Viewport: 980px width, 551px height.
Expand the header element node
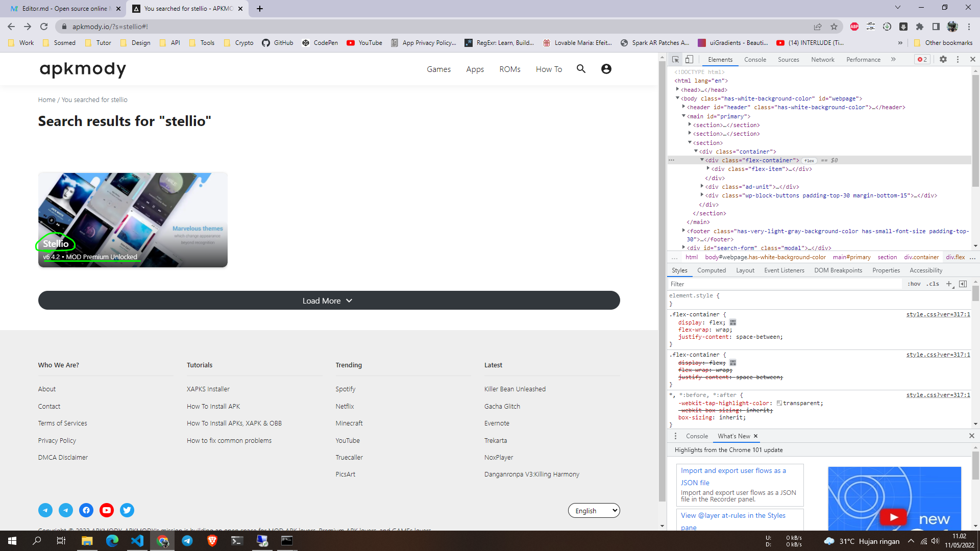pyautogui.click(x=683, y=107)
